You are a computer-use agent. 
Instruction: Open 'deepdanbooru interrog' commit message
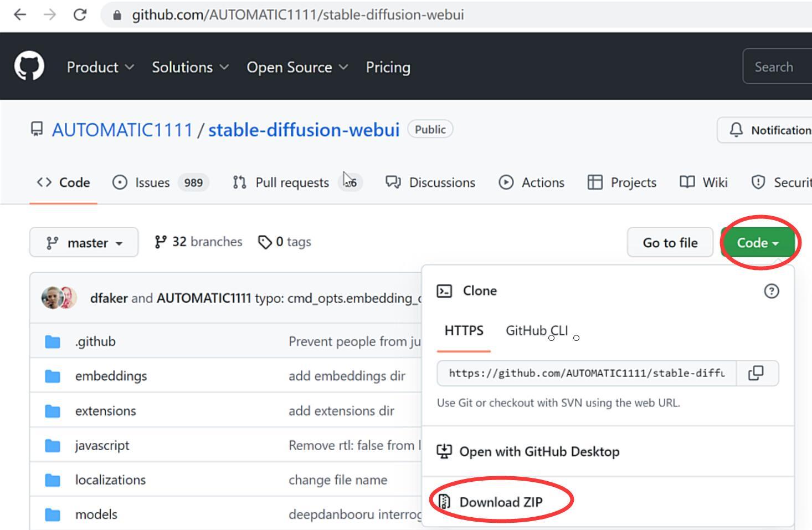coord(355,514)
